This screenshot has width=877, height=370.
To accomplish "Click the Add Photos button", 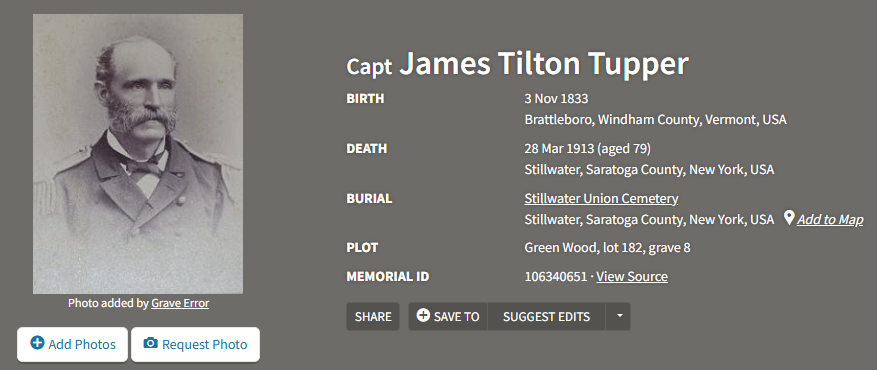I will [x=73, y=344].
